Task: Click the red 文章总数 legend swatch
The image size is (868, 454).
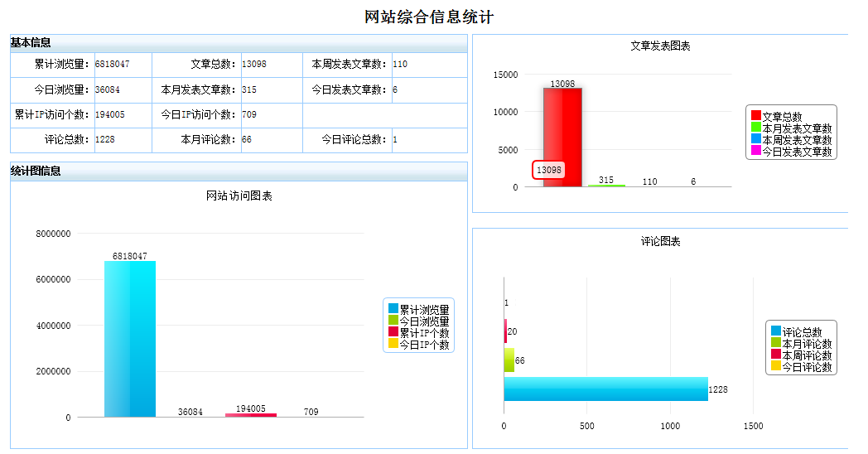Action: (x=755, y=117)
